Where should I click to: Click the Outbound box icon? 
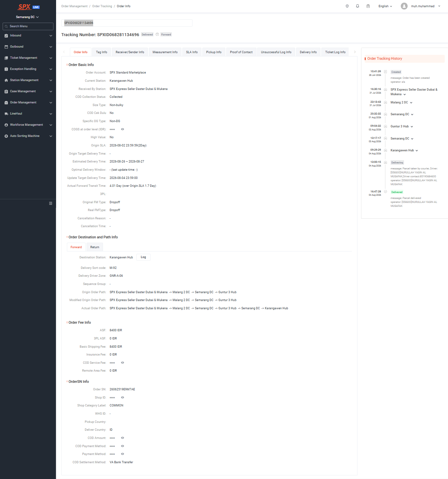click(6, 47)
